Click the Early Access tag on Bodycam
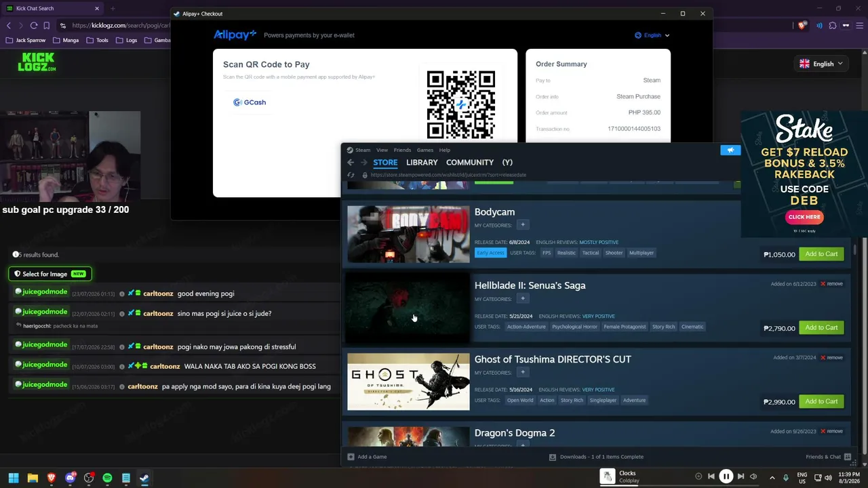The image size is (868, 488). (x=490, y=253)
